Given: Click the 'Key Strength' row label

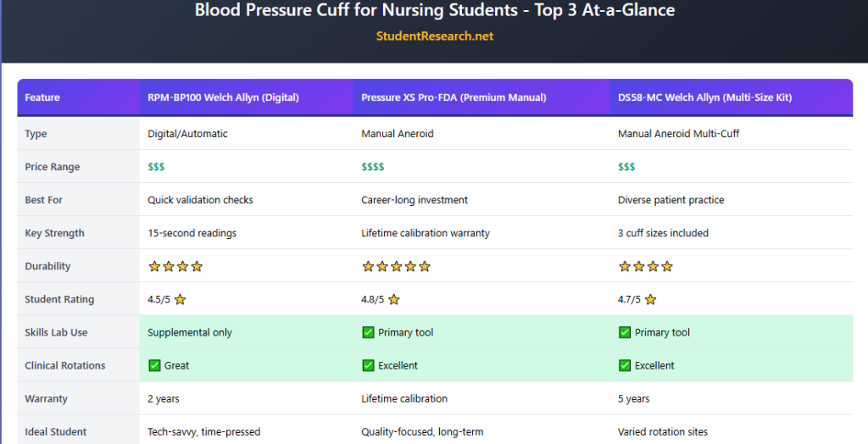Looking at the screenshot, I should [55, 233].
